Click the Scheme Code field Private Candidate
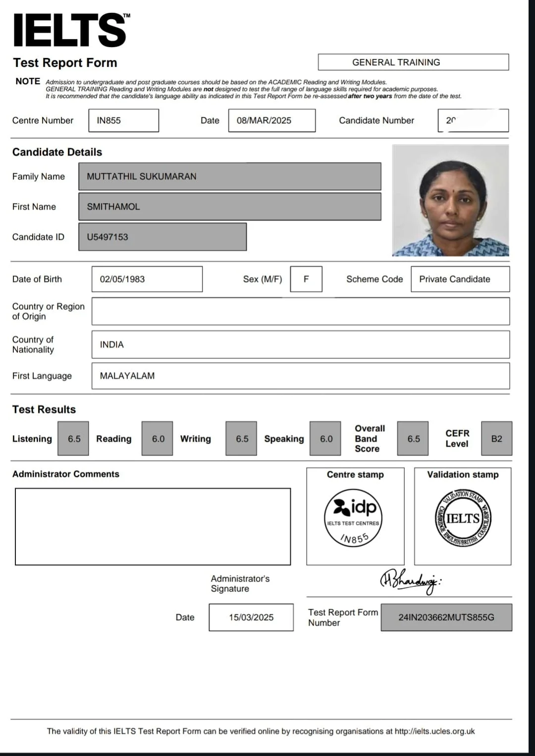Screen dimensions: 535x756 point(460,279)
